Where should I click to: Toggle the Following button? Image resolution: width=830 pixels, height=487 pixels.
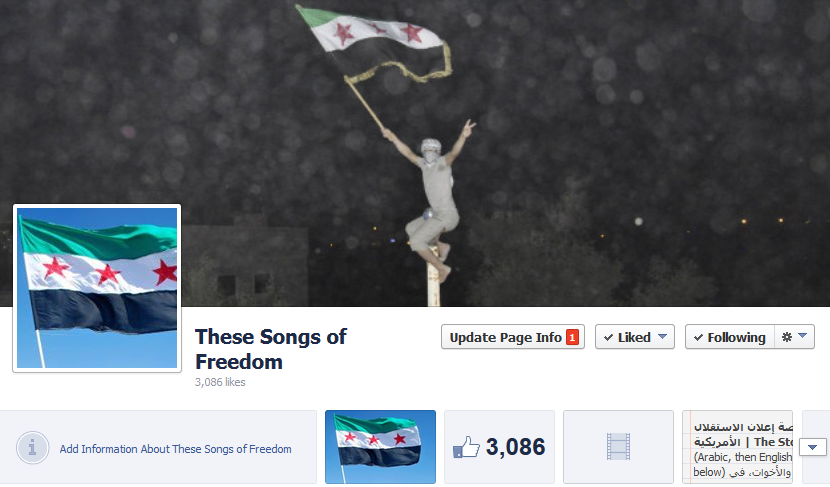pyautogui.click(x=730, y=337)
